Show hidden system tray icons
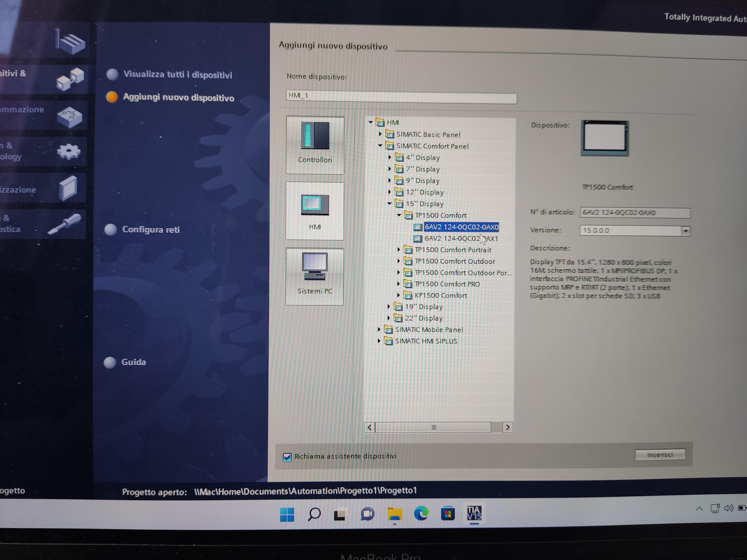This screenshot has height=560, width=747. point(699,509)
